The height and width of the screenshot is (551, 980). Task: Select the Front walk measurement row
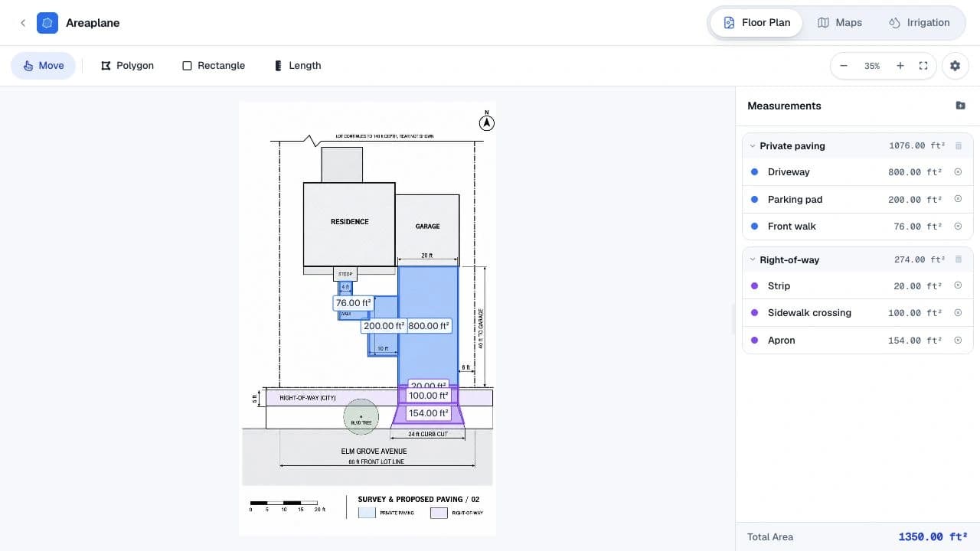pyautogui.click(x=857, y=227)
